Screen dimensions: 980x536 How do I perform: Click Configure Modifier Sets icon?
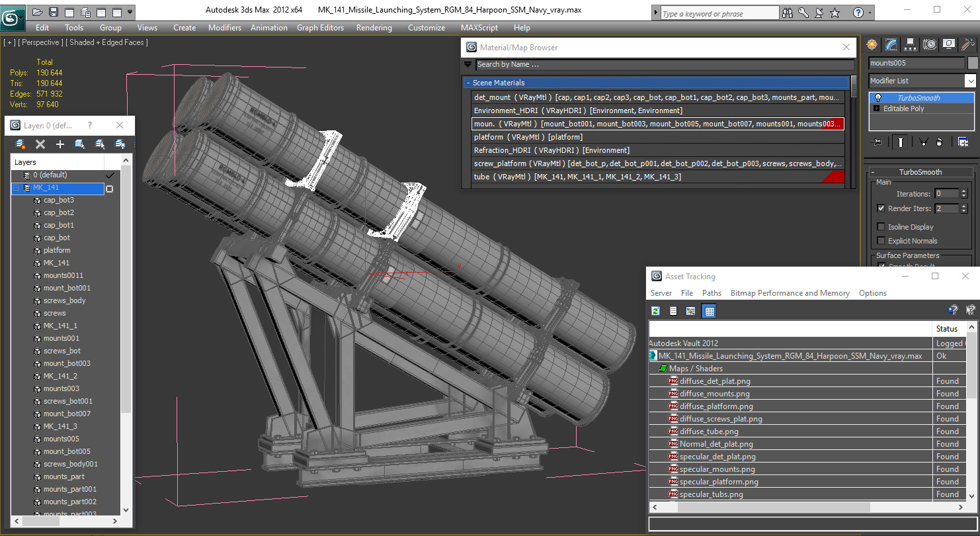tap(963, 142)
